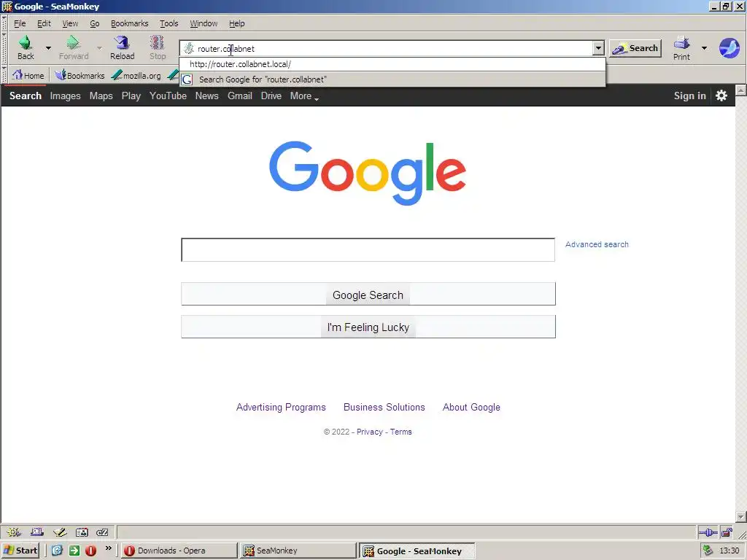Open the Forward history dropdown arrow
The height and width of the screenshot is (560, 747).
click(99, 47)
